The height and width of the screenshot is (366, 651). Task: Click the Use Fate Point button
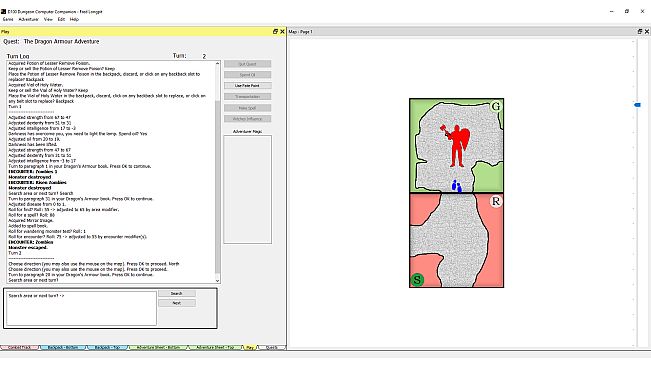(247, 85)
